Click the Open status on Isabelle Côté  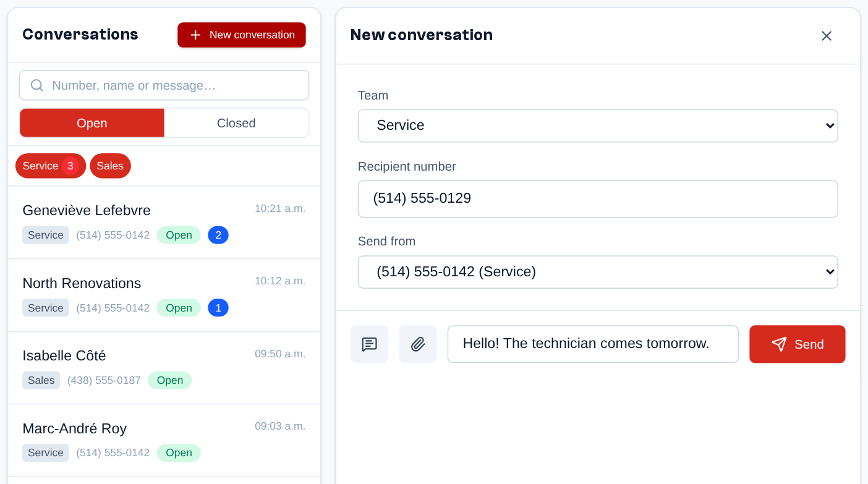(170, 380)
